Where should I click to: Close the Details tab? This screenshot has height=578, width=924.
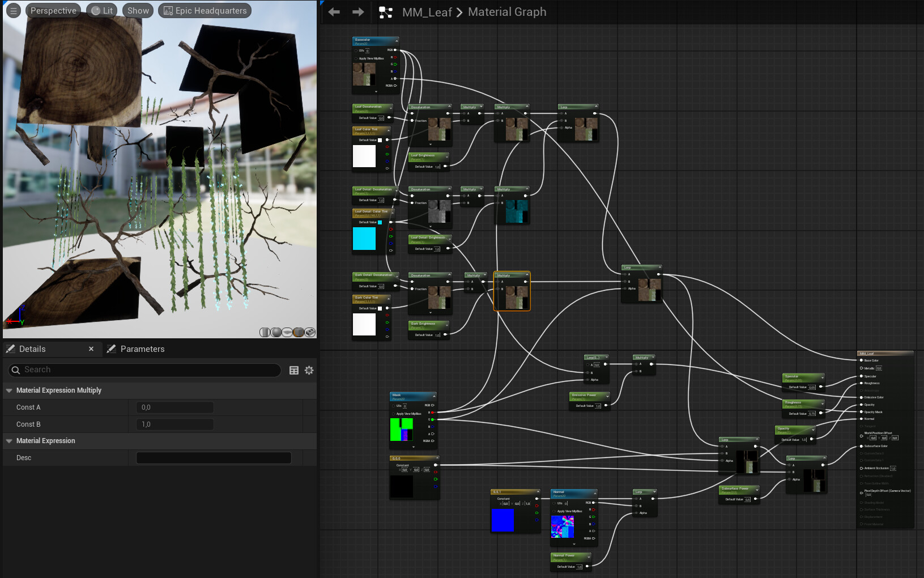(x=91, y=349)
